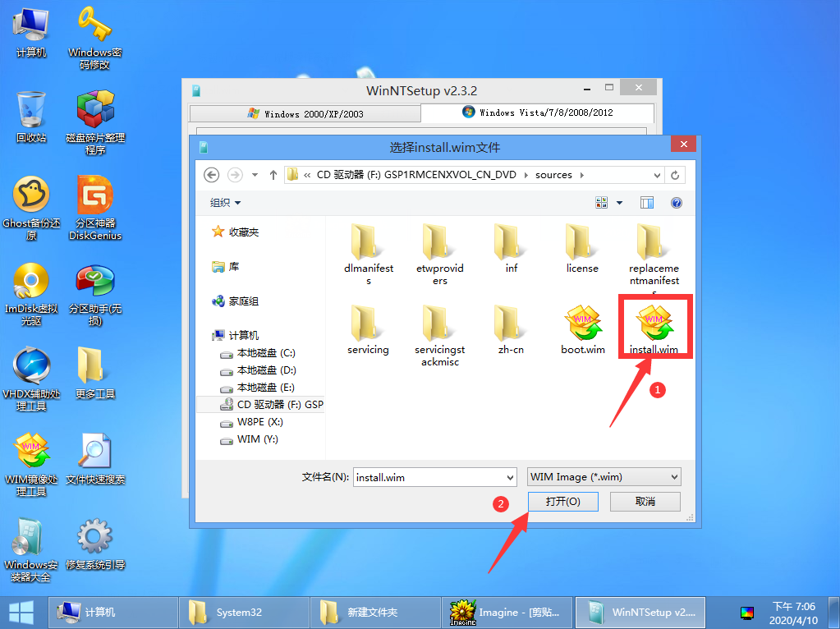Viewport: 840px width, 629px height.
Task: Open DiskGenius partition tool desktop icon
Action: [94, 195]
